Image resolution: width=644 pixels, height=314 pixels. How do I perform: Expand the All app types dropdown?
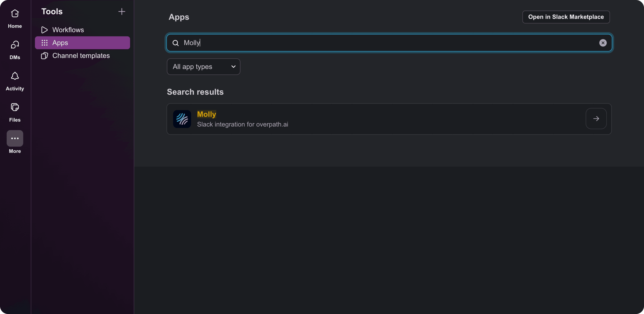[203, 67]
